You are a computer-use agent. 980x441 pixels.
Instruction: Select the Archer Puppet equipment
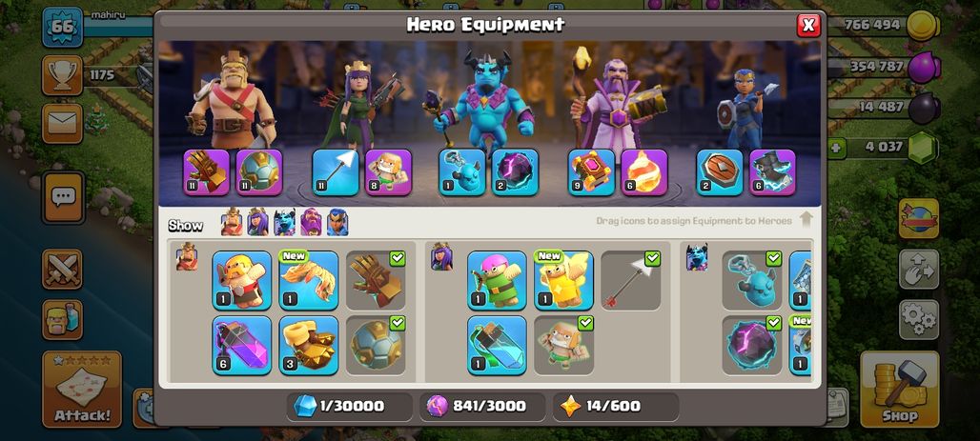[x=497, y=280]
